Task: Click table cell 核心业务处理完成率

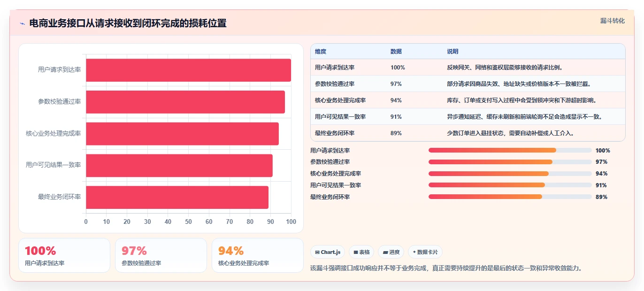Action: [x=340, y=100]
